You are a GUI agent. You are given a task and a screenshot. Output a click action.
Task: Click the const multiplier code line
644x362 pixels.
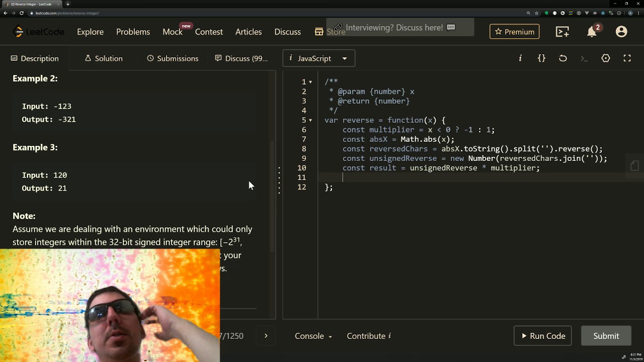[419, 130]
